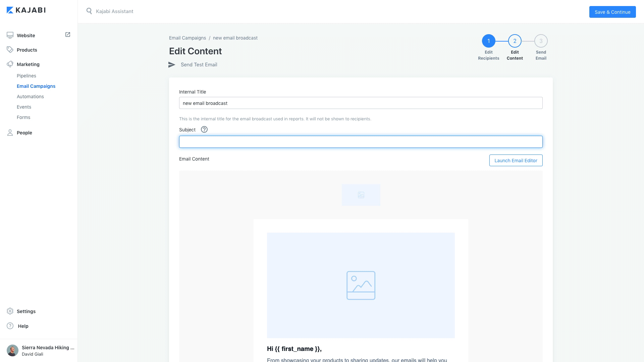
Task: Open Automations under Marketing
Action: point(30,97)
